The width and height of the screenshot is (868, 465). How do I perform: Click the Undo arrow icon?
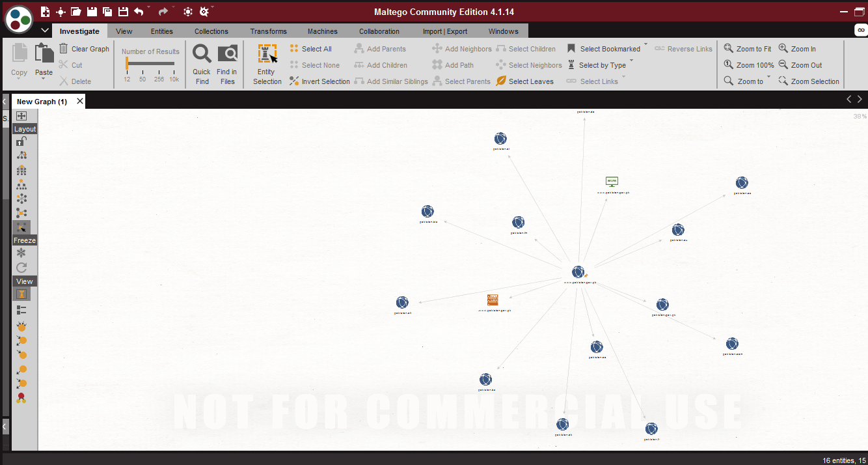139,12
